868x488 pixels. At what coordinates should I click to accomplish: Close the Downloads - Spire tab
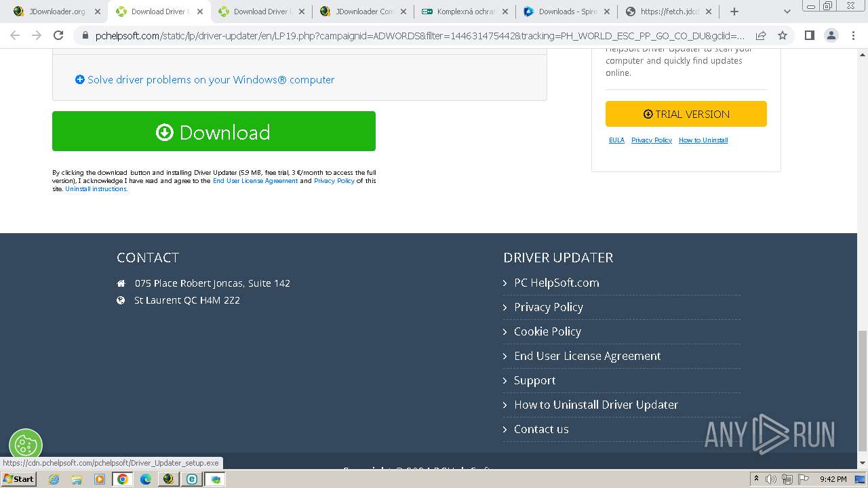point(607,12)
